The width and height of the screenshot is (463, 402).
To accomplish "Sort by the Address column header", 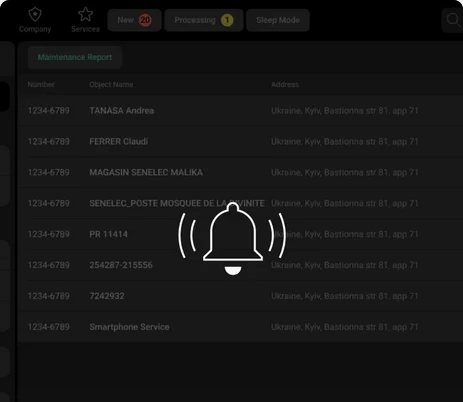I will pos(285,85).
